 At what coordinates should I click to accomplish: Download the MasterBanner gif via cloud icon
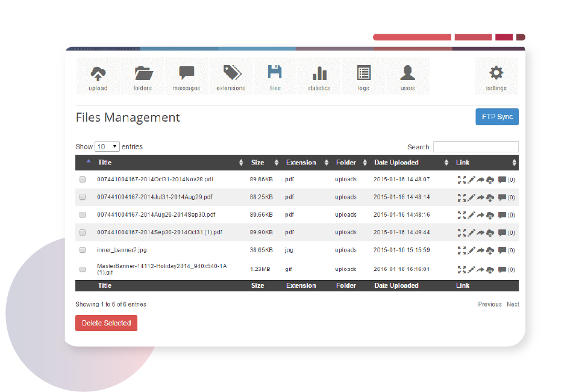pos(490,270)
